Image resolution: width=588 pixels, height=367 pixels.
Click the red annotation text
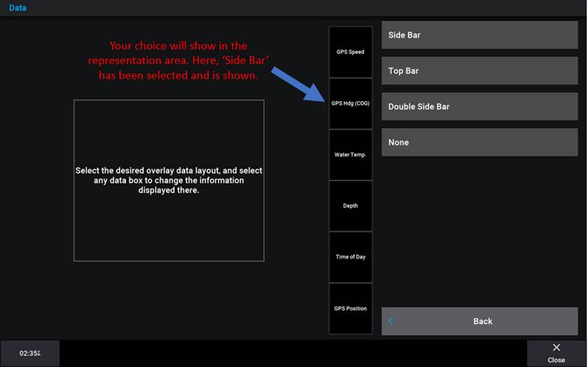(x=178, y=61)
